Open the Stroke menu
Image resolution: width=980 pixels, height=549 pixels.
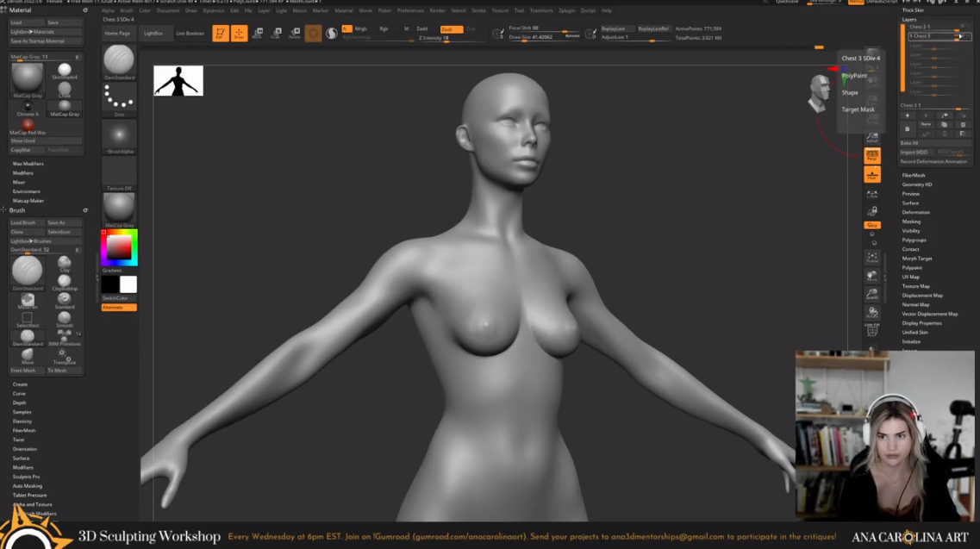pos(478,10)
